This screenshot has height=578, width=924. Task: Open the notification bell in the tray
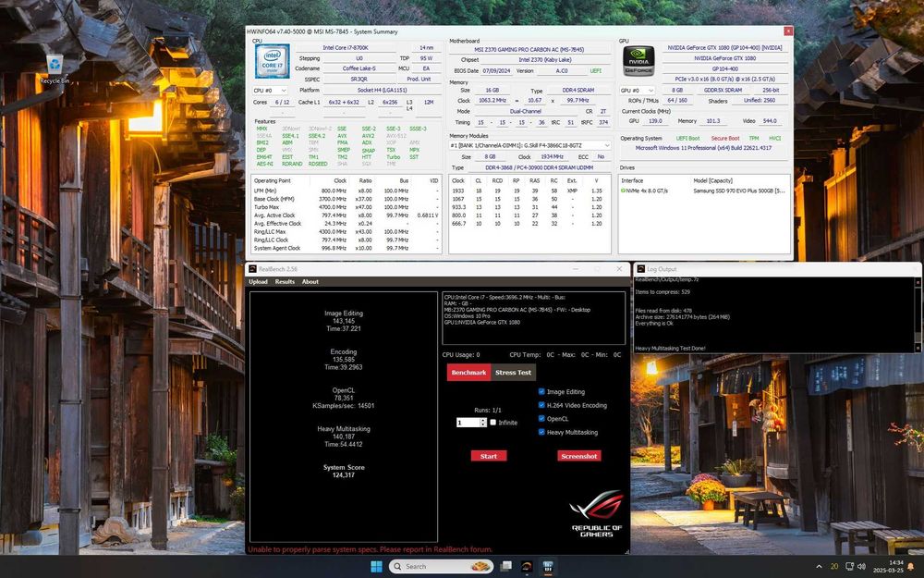pyautogui.click(x=911, y=567)
